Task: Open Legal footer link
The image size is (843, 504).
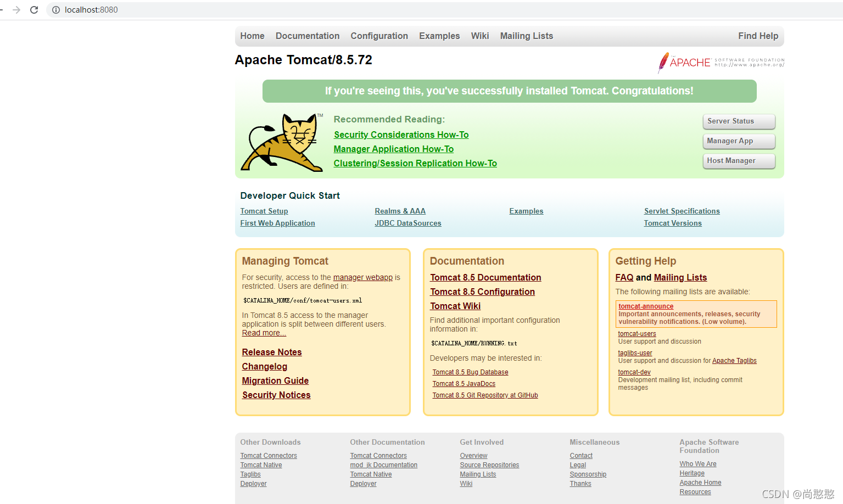Action: [x=578, y=465]
